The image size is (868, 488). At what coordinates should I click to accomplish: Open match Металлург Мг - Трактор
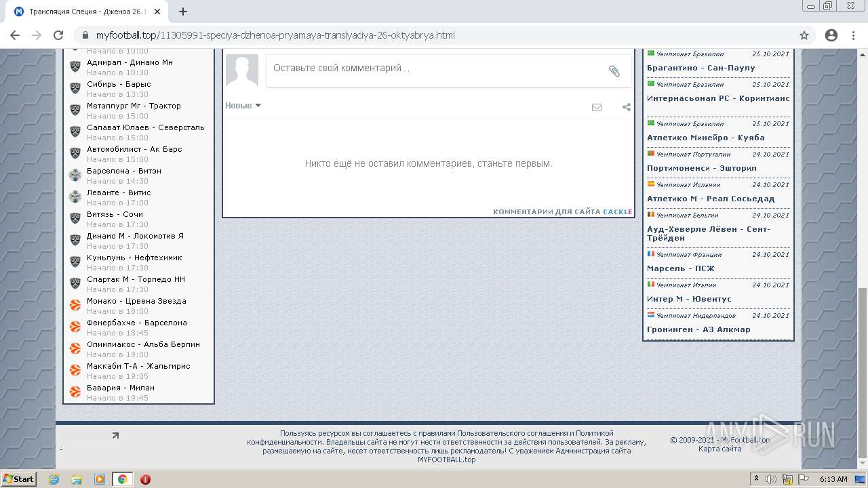[x=134, y=106]
